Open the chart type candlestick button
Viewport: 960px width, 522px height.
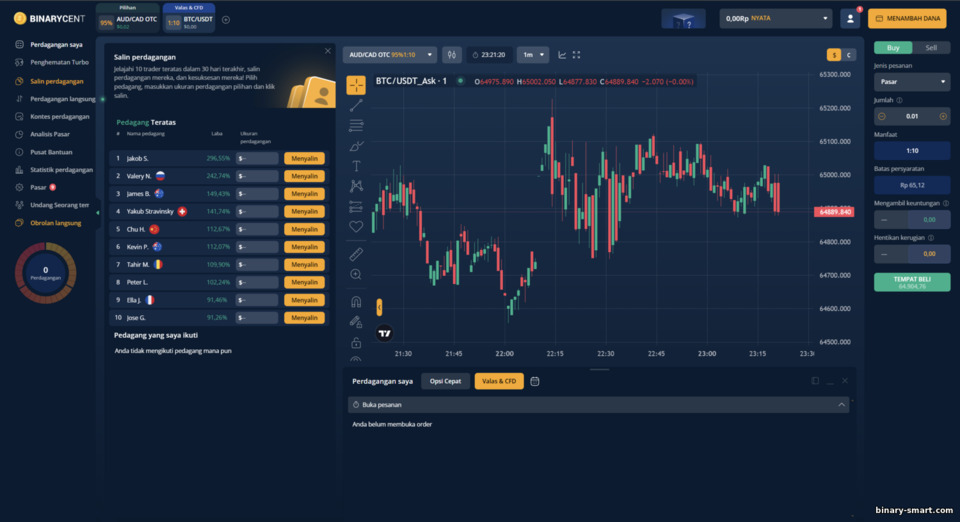coord(451,55)
